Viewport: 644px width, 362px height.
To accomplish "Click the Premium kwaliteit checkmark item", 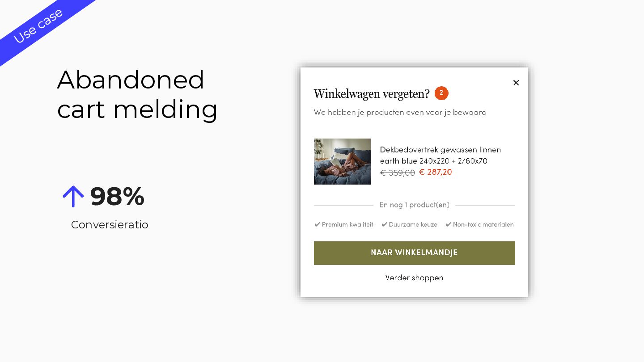I will tap(344, 224).
